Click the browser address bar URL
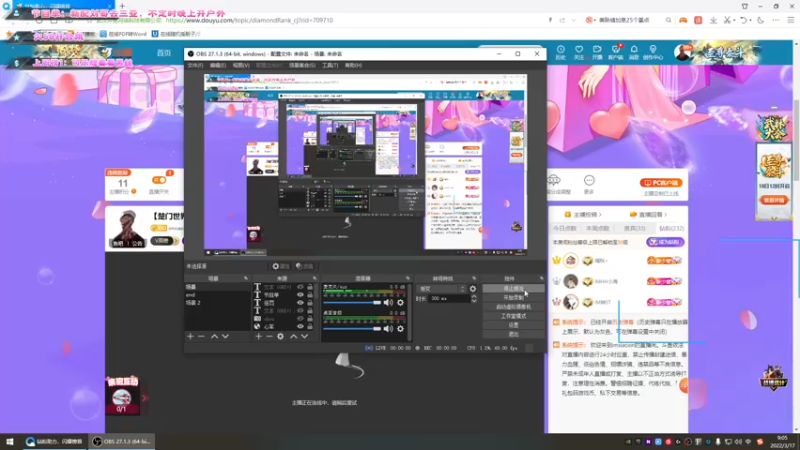 coord(249,20)
